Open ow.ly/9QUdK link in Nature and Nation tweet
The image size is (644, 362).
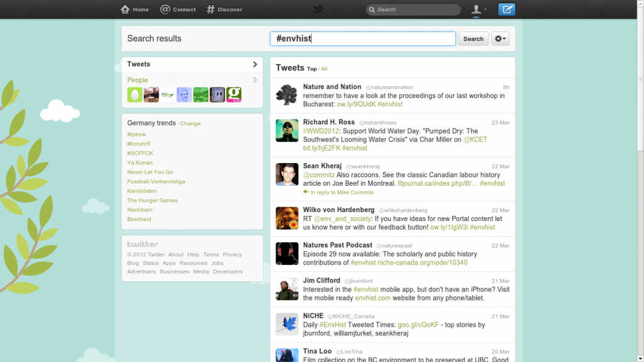pos(356,104)
